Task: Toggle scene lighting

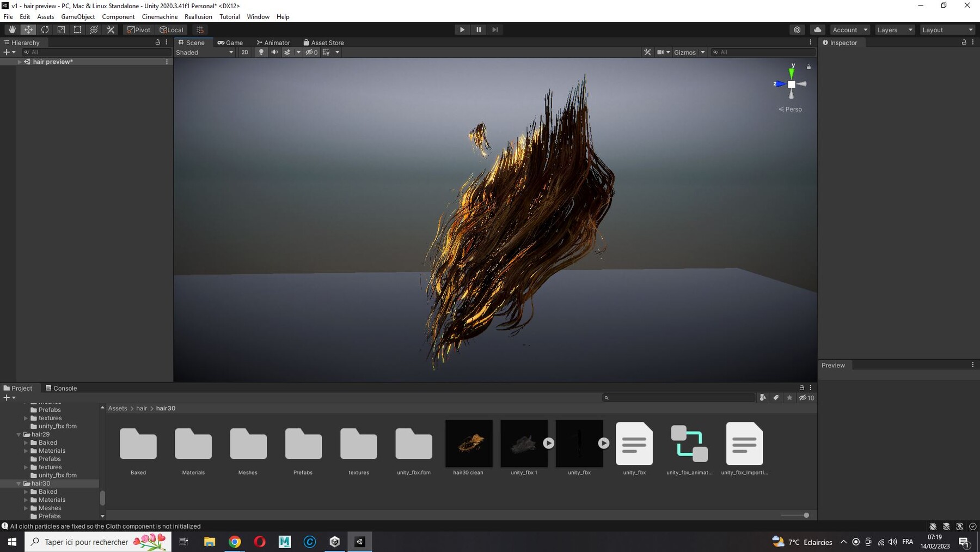Action: click(261, 52)
